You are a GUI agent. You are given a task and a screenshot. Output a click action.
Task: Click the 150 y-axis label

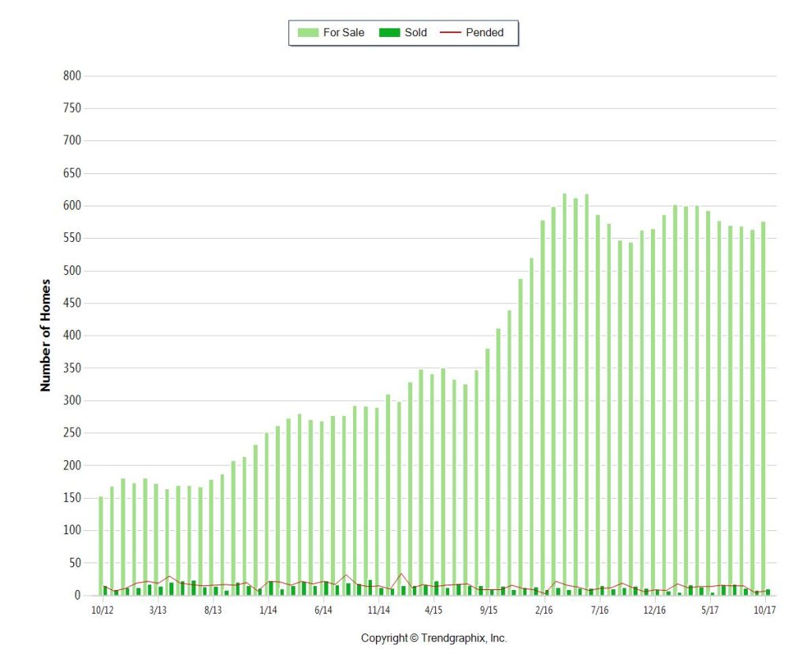[72, 498]
